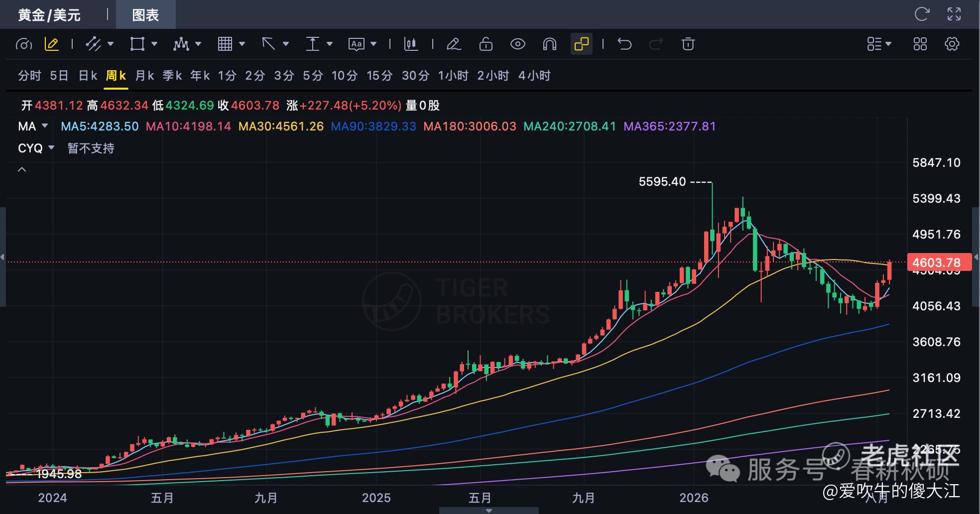Screen dimensions: 980x514
Task: Open chart settings gear
Action: (x=952, y=44)
